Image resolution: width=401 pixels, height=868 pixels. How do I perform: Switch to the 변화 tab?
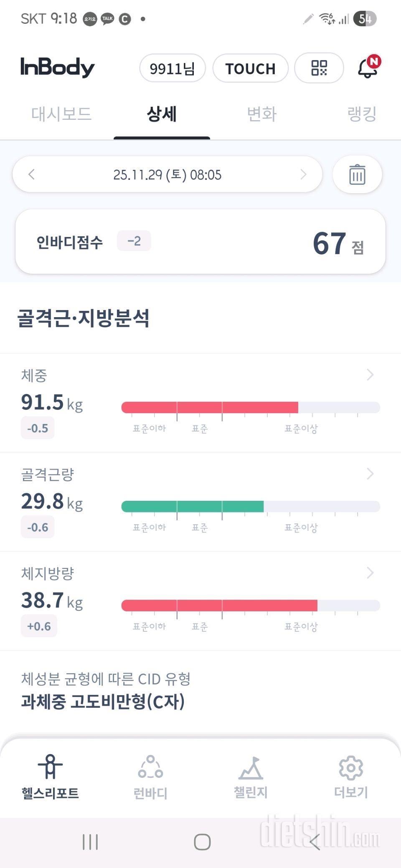point(262,114)
